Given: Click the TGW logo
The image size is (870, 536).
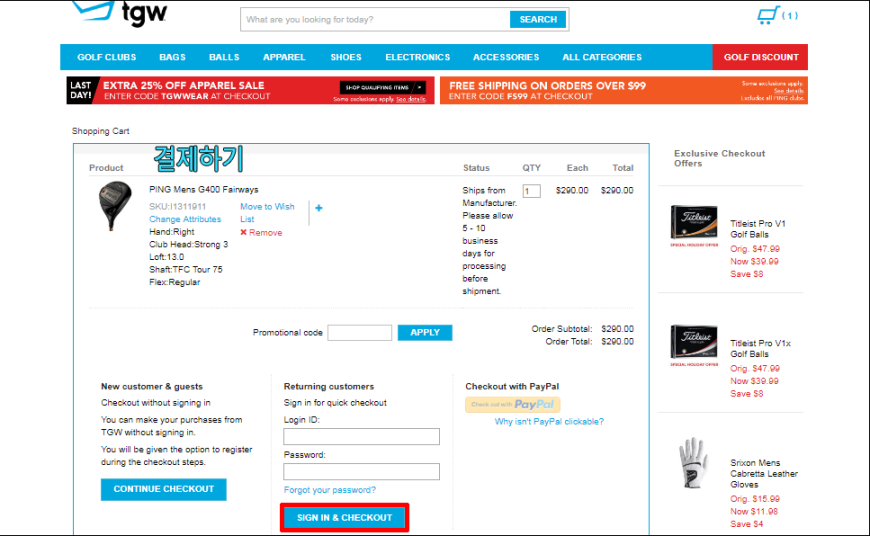Looking at the screenshot, I should tap(120, 13).
